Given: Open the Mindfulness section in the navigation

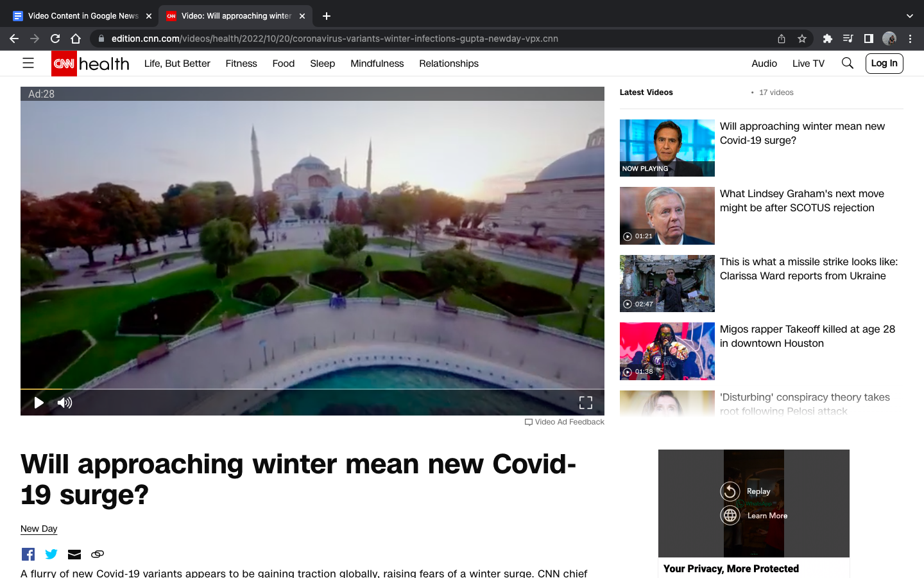Looking at the screenshot, I should pyautogui.click(x=377, y=63).
